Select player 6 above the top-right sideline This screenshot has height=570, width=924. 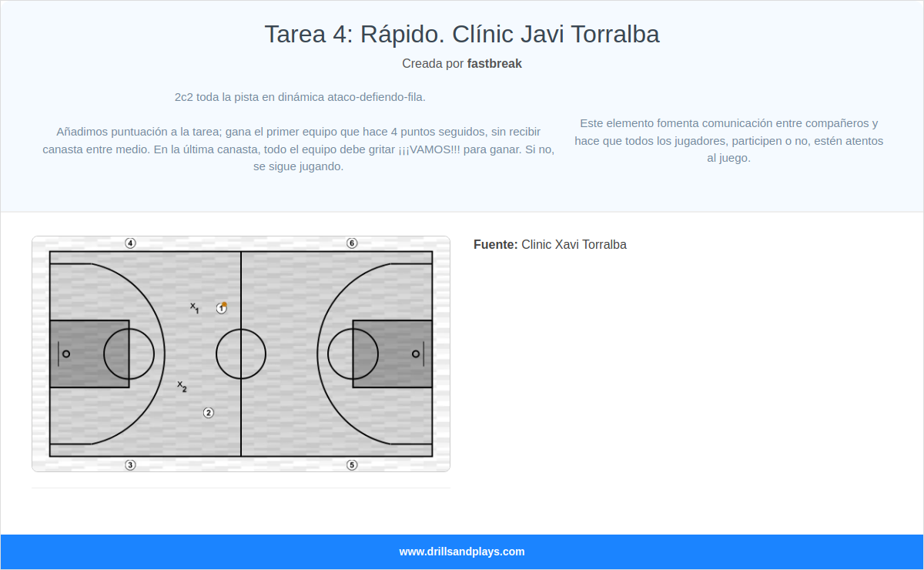[x=352, y=243]
